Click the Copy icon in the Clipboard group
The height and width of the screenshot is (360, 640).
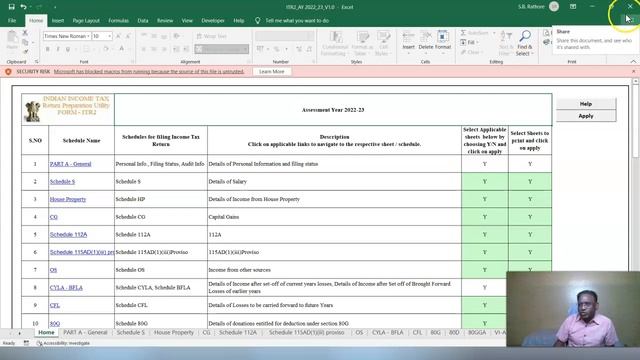25,42
